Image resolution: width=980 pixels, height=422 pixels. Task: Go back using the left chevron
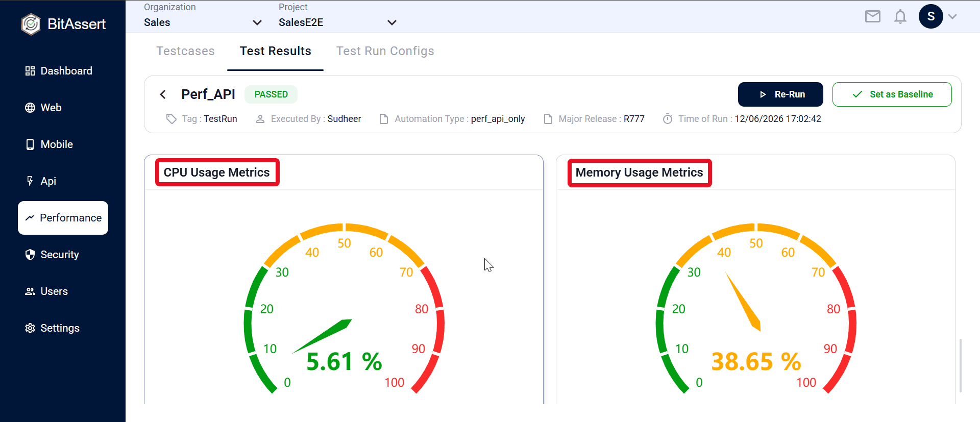(163, 94)
